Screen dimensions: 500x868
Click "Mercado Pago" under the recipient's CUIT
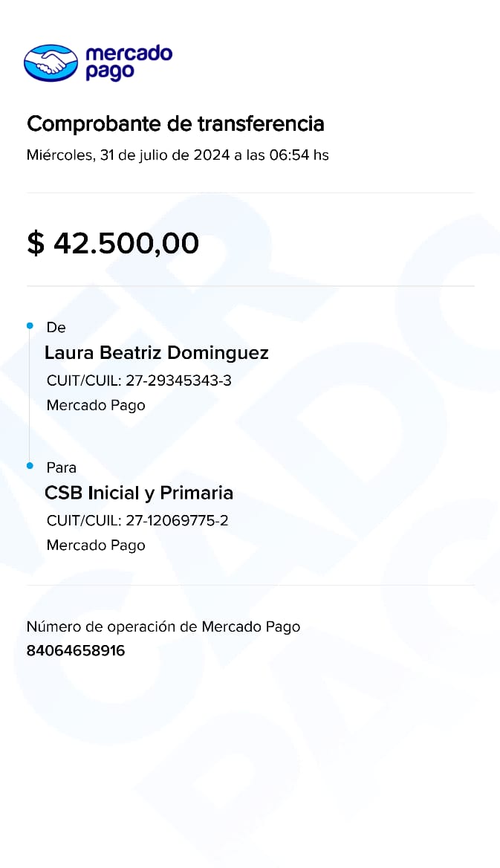coord(96,545)
